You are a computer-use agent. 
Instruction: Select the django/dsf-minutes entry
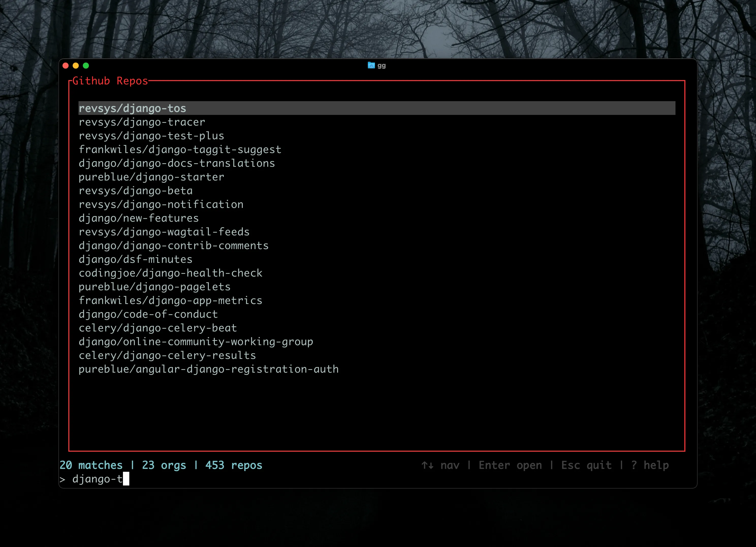(x=135, y=259)
